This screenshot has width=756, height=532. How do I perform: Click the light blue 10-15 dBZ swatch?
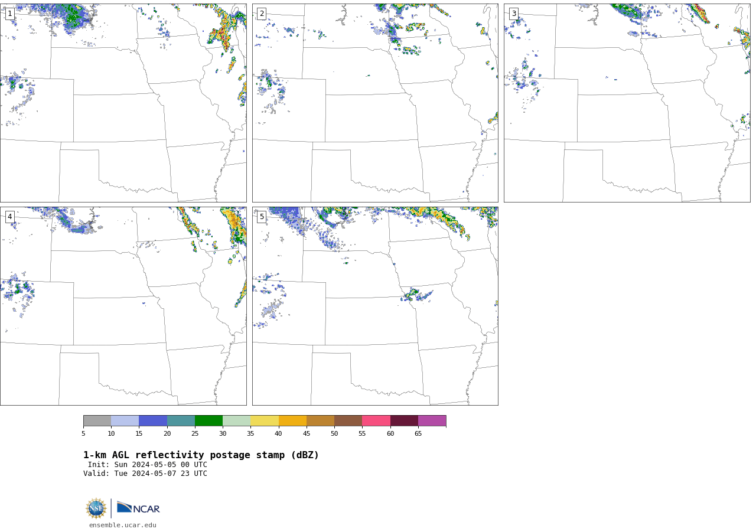[x=125, y=420]
